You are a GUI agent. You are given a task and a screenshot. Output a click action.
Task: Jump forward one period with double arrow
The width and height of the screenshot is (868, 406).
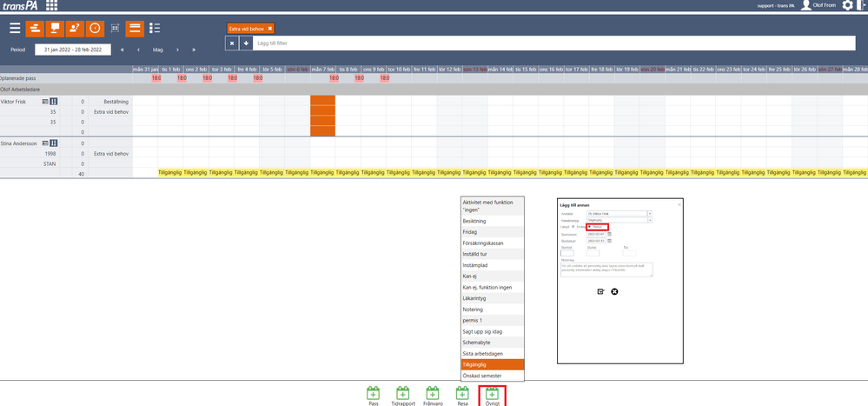tap(194, 50)
